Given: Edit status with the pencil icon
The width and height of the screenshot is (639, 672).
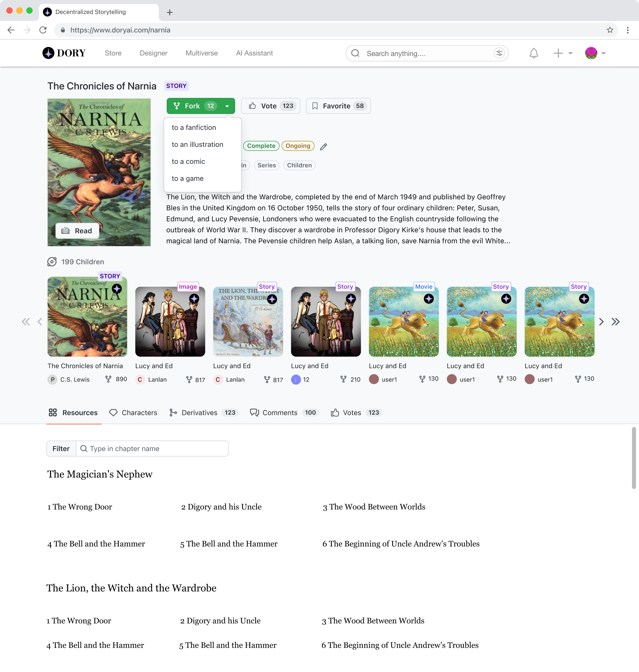Looking at the screenshot, I should tap(323, 147).
